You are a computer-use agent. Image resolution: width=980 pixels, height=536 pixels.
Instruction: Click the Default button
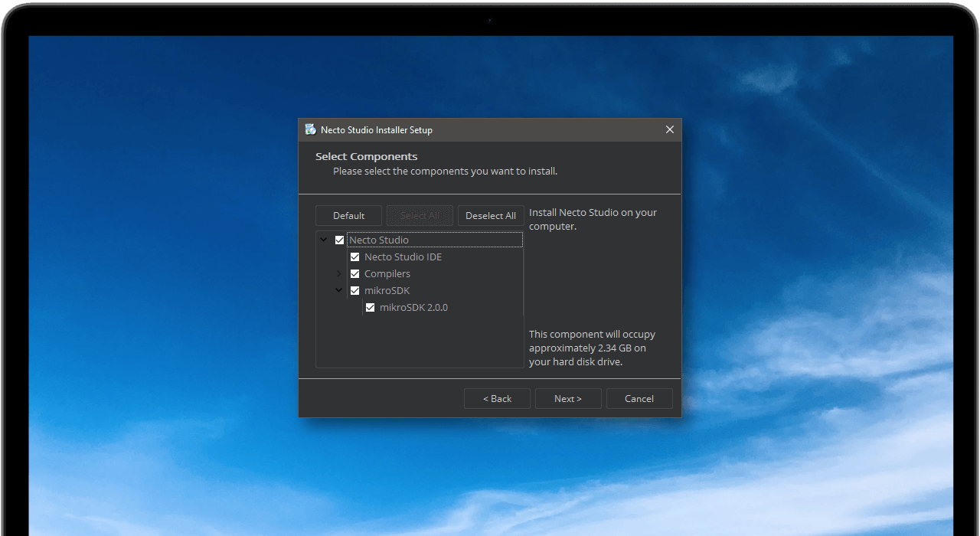(x=348, y=216)
